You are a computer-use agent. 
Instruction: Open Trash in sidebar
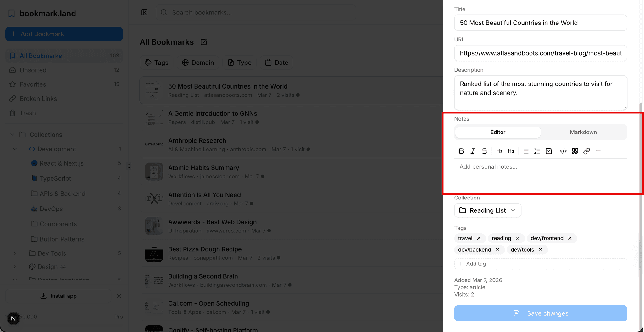click(64, 113)
